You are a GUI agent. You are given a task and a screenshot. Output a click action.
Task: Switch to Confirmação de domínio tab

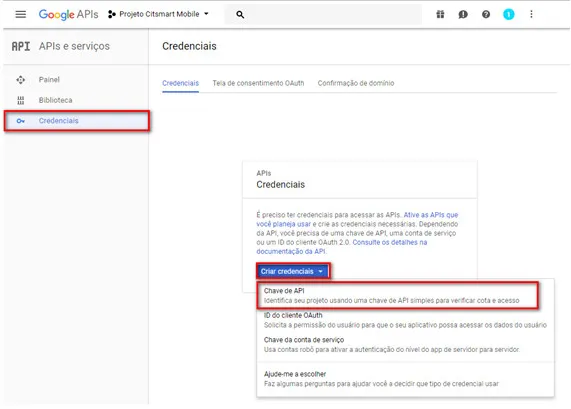pyautogui.click(x=356, y=83)
